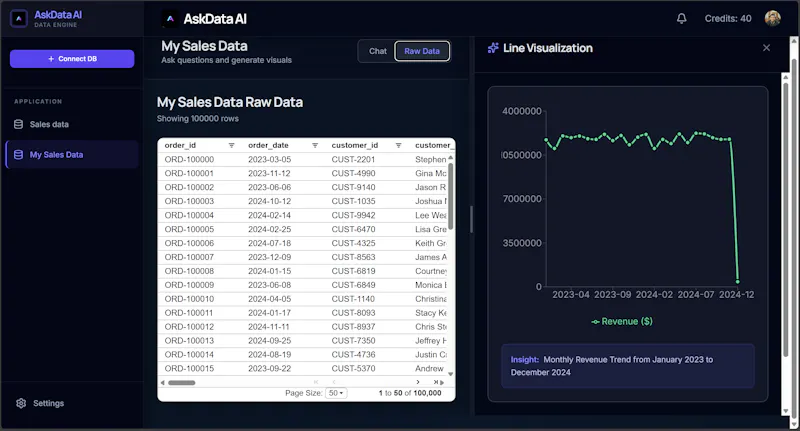Click the AskData AI header logo icon
The height and width of the screenshot is (431, 800).
170,19
